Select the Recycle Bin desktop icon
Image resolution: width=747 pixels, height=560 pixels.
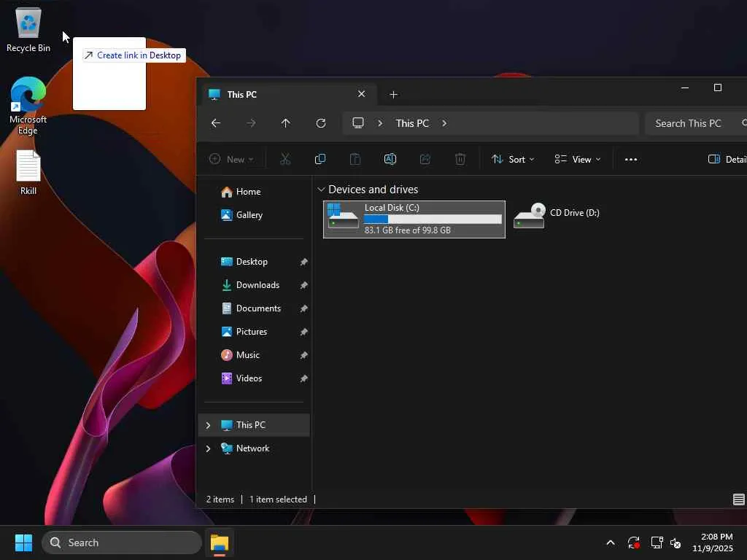coord(28,29)
